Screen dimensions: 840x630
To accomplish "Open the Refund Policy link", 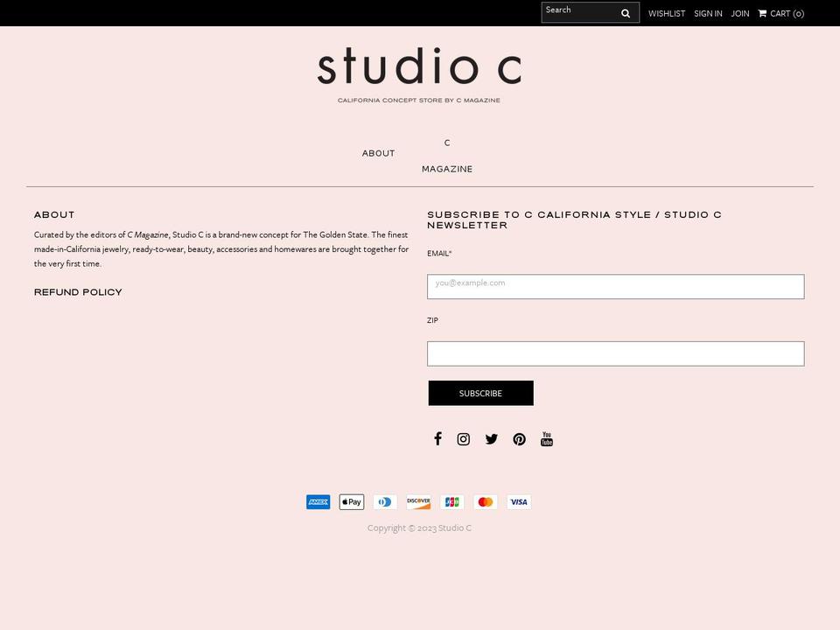I will pyautogui.click(x=78, y=292).
